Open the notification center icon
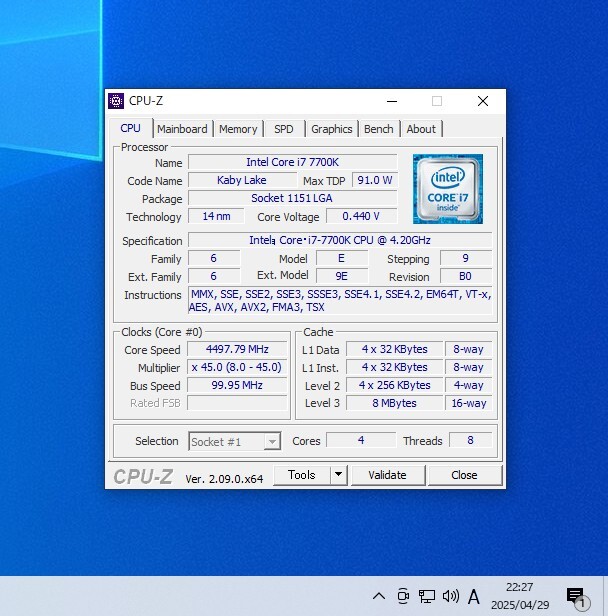608x616 pixels. pyautogui.click(x=577, y=597)
